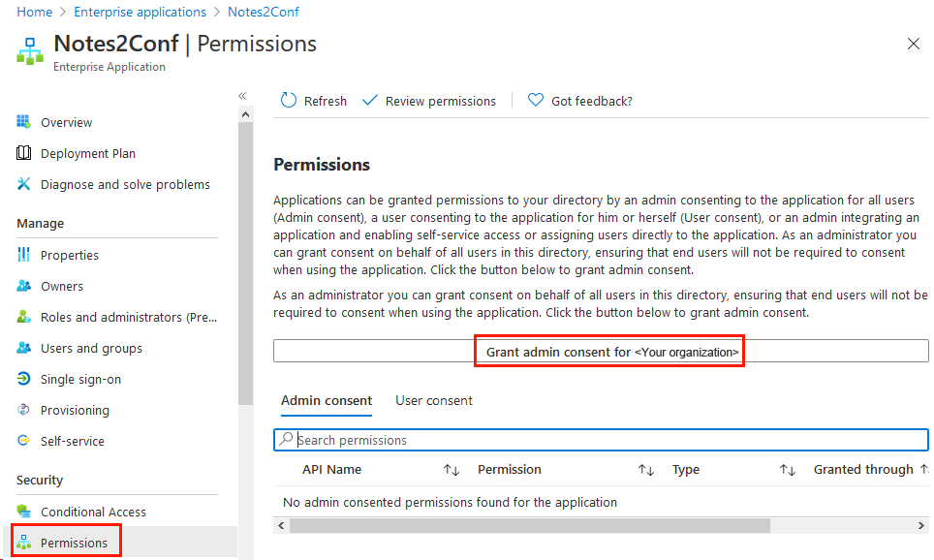
Task: Click the Refresh icon in toolbar
Action: tap(289, 101)
